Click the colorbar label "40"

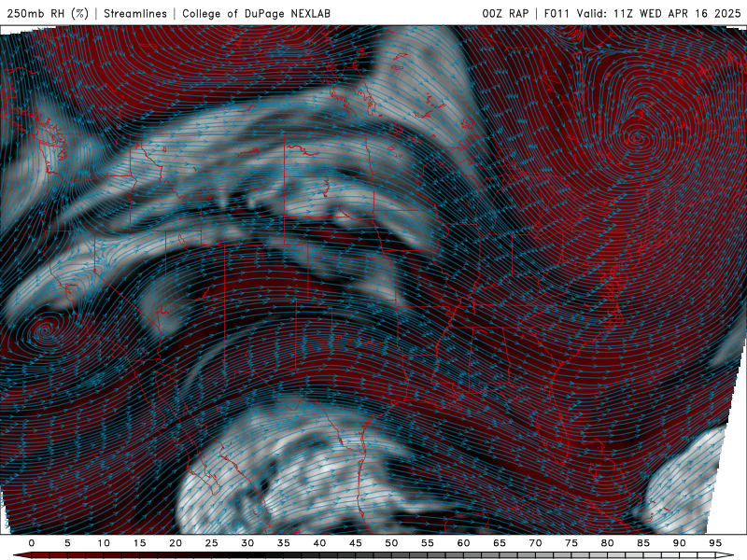tap(319, 543)
